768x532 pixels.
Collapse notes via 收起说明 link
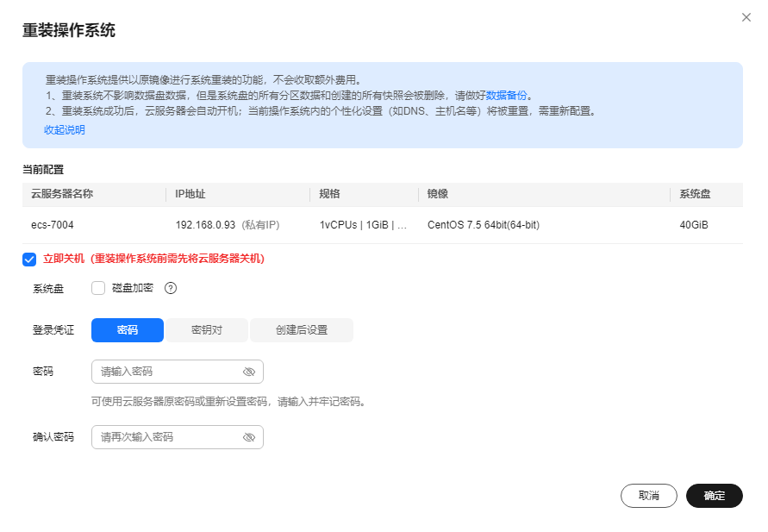tap(65, 130)
